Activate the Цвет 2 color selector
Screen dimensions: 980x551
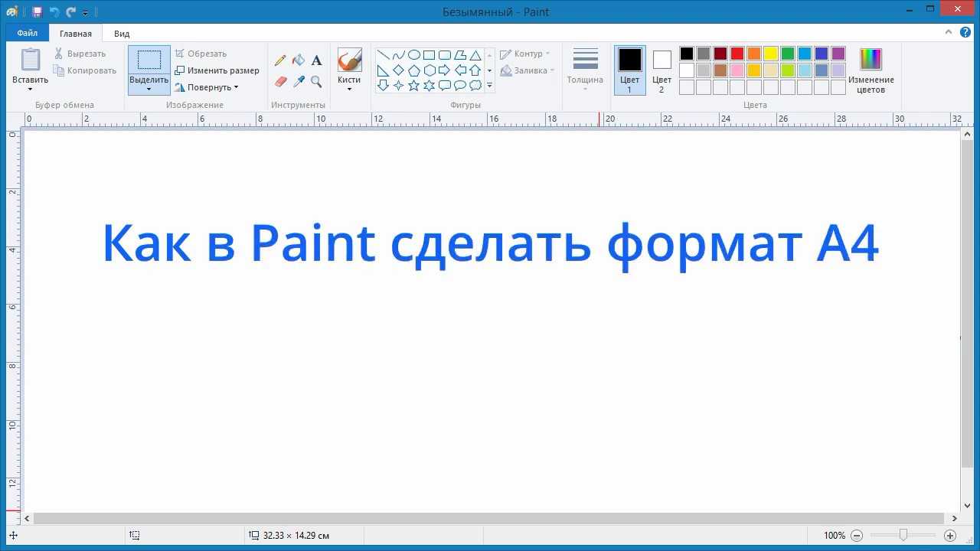pyautogui.click(x=661, y=70)
